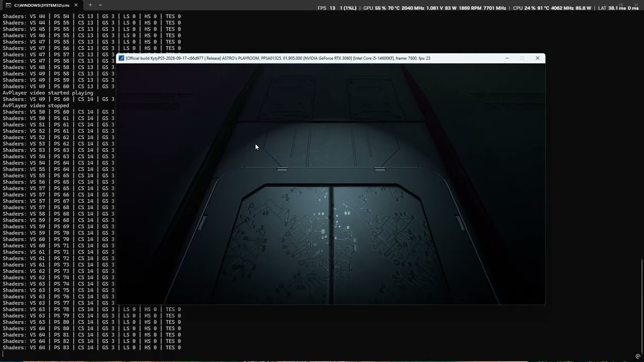Minimize the ASTRO's PLAYROOM emulator window
Image resolution: width=644 pixels, height=362 pixels.
(507, 58)
